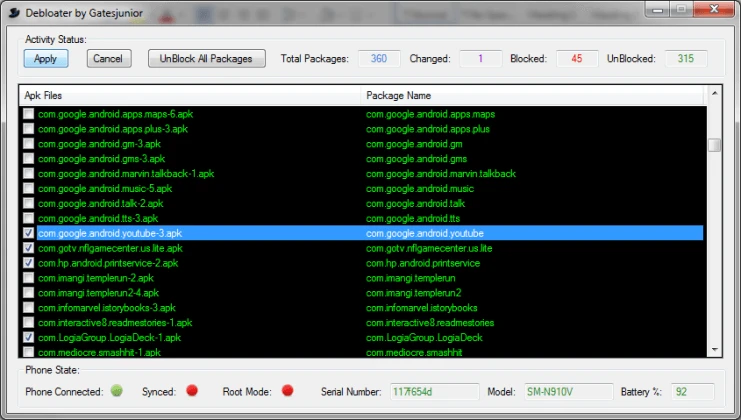Uncheck com.google.android.youtube-3.apk checkbox
This screenshot has height=420, width=741.
[28, 233]
